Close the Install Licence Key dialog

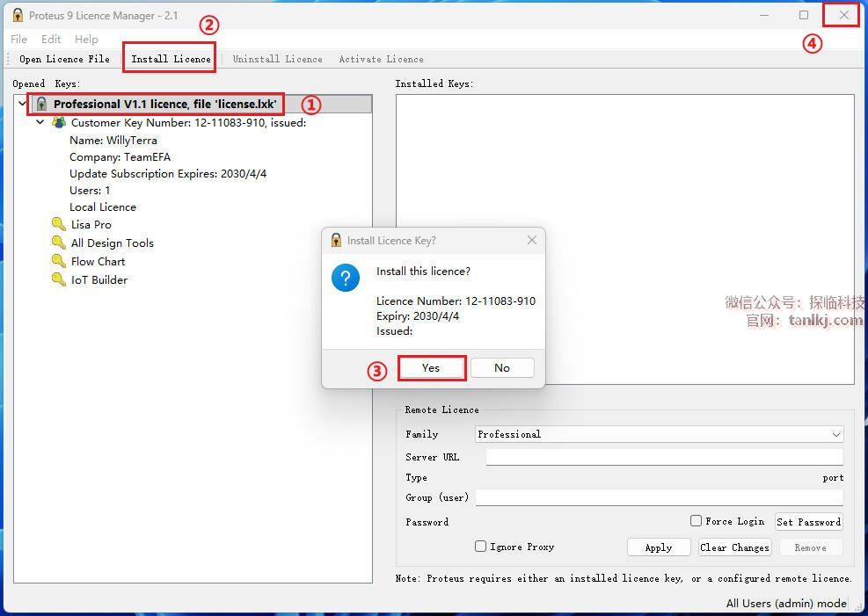tap(531, 240)
